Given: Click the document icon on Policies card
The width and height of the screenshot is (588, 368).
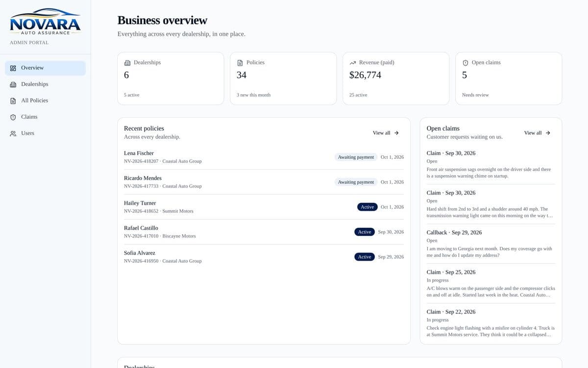Looking at the screenshot, I should (x=240, y=63).
